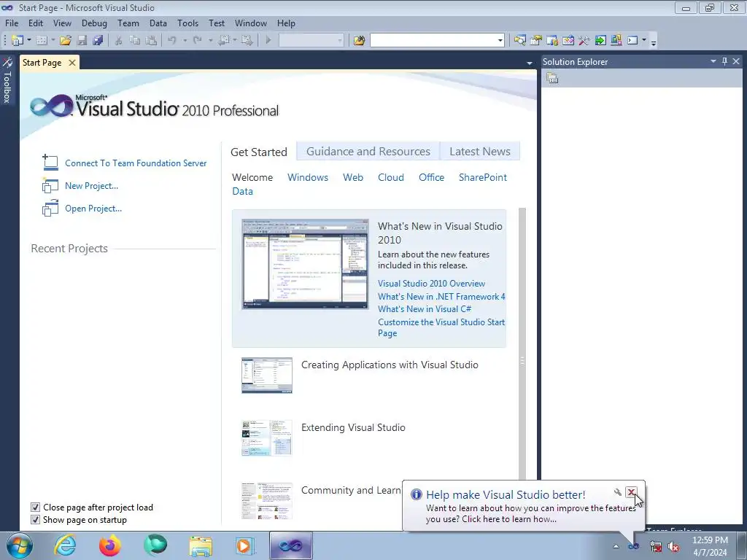The height and width of the screenshot is (560, 747).
Task: Open Solution Explorer via its toolbar icon
Action: (519, 41)
